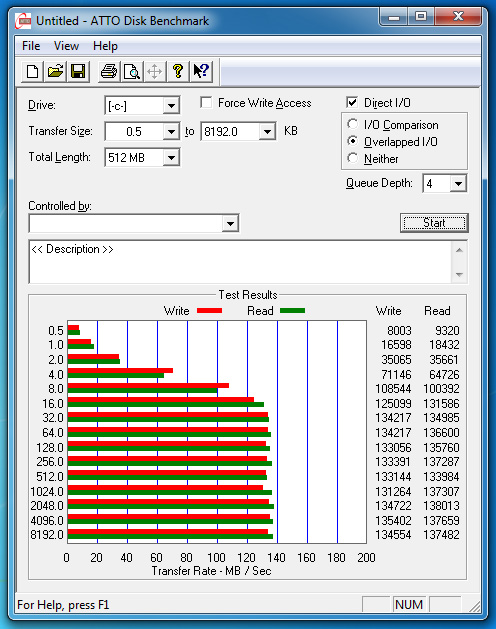Image resolution: width=496 pixels, height=629 pixels.
Task: Click the Test Results group title
Action: (x=248, y=295)
